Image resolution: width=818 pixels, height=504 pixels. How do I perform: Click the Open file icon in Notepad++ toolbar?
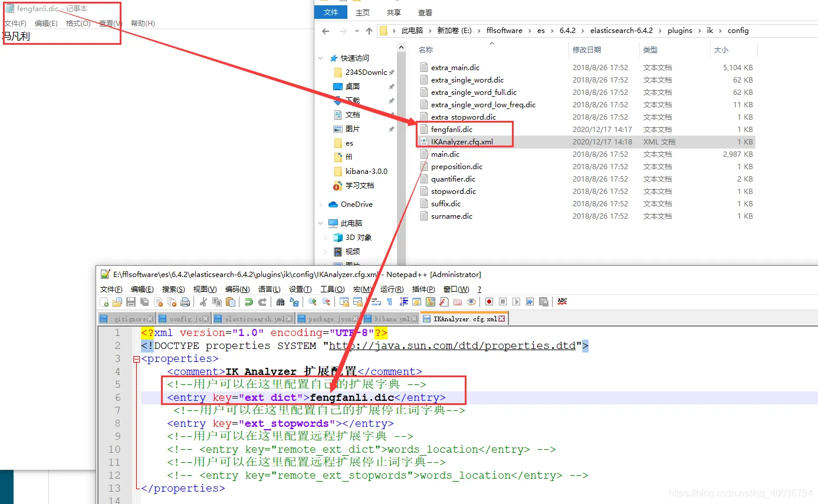pyautogui.click(x=117, y=302)
